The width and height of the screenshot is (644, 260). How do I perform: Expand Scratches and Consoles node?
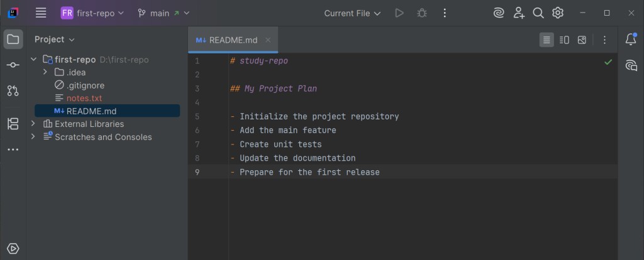point(34,136)
